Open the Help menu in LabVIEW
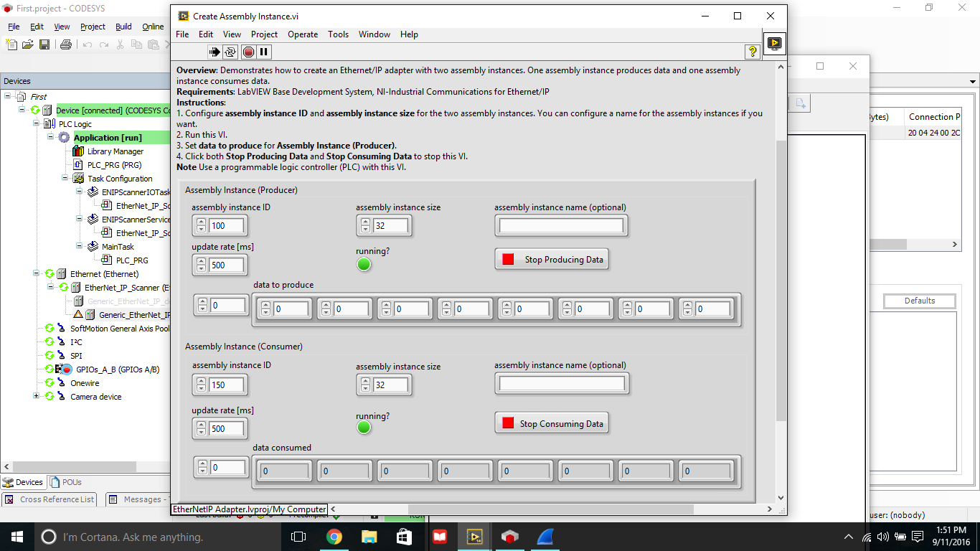 tap(409, 34)
